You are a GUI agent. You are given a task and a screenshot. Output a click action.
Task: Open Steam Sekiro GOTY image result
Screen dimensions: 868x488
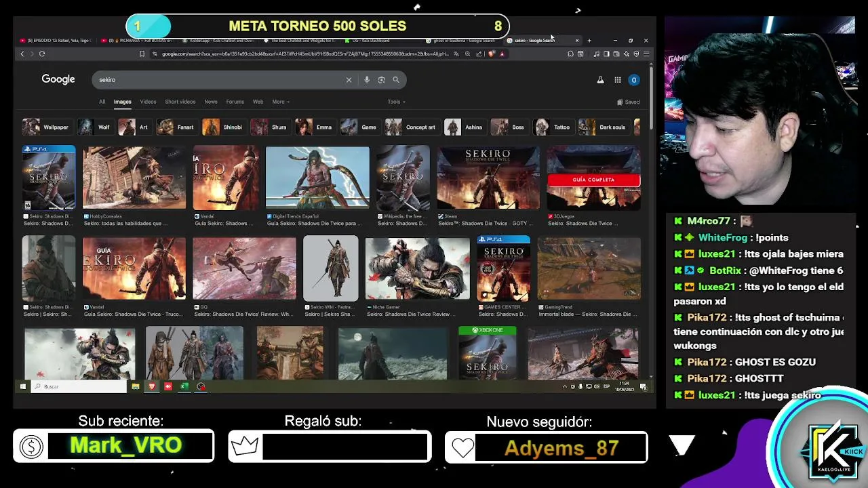488,178
